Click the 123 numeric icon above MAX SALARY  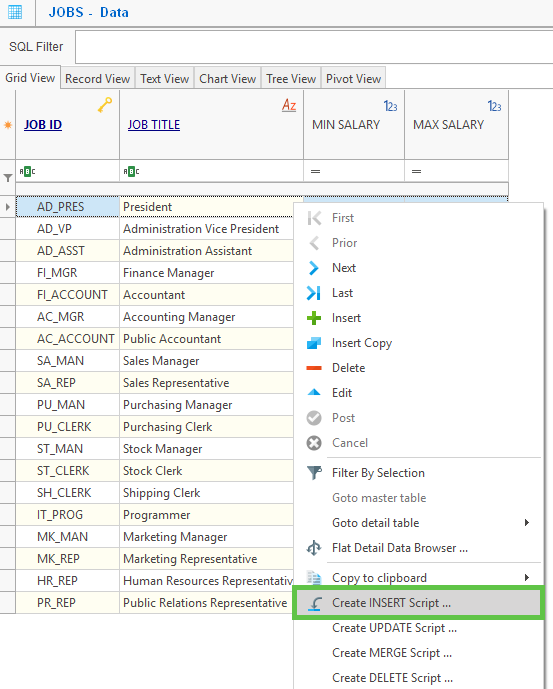click(x=495, y=106)
